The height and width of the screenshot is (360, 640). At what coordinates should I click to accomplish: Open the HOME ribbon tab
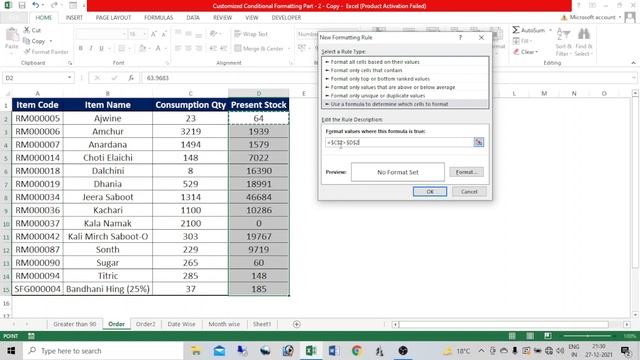pyautogui.click(x=44, y=18)
